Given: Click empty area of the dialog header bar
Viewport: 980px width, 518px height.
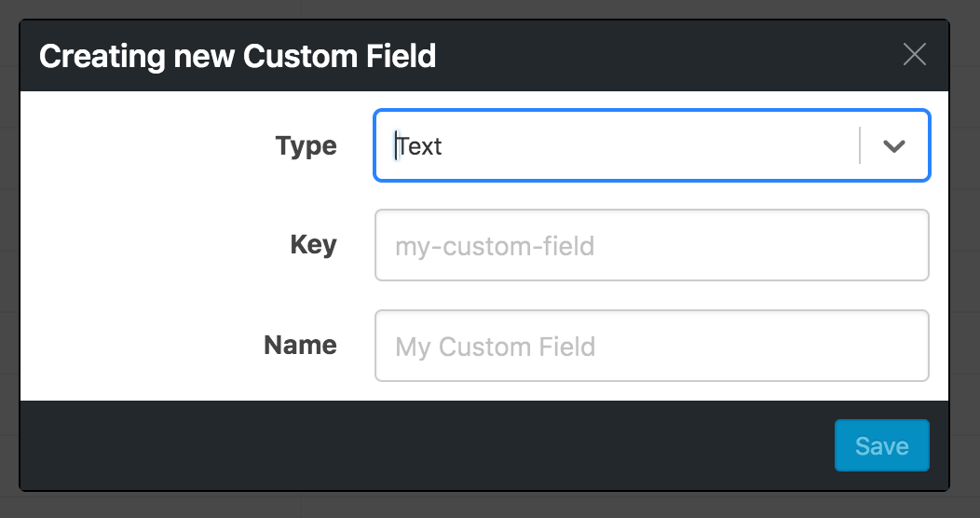Looking at the screenshot, I should (669, 56).
